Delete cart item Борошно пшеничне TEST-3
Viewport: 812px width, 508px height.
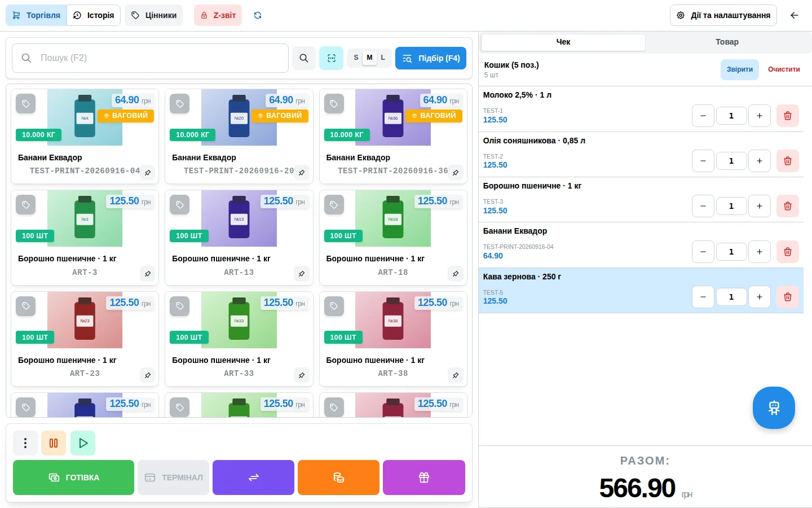(x=788, y=206)
